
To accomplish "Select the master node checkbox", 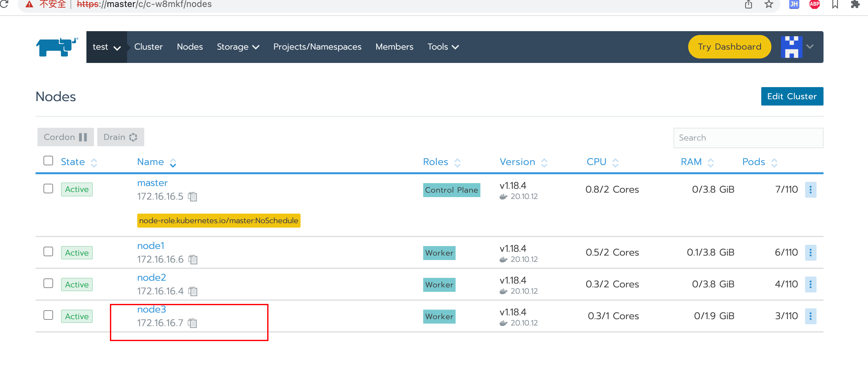I will pyautogui.click(x=48, y=189).
